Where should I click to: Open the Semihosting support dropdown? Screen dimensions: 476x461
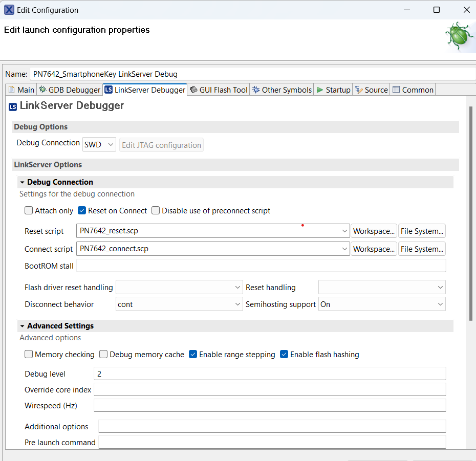[382, 304]
